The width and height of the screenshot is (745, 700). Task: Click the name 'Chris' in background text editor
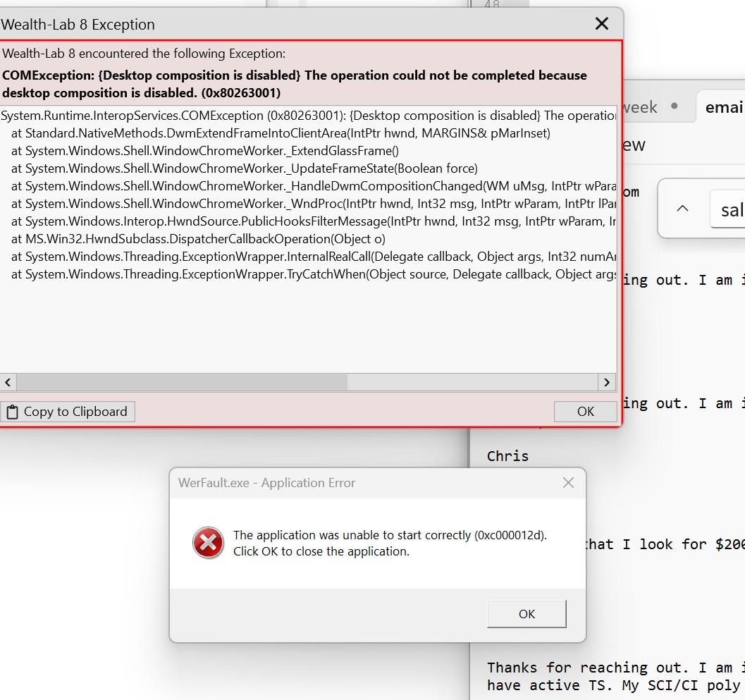(507, 456)
